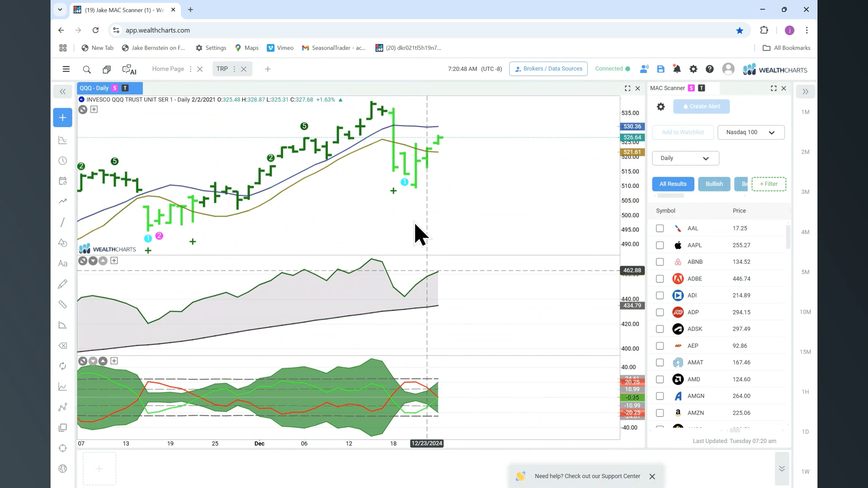Open the notifications bell icon
The width and height of the screenshot is (868, 488).
coord(677,69)
